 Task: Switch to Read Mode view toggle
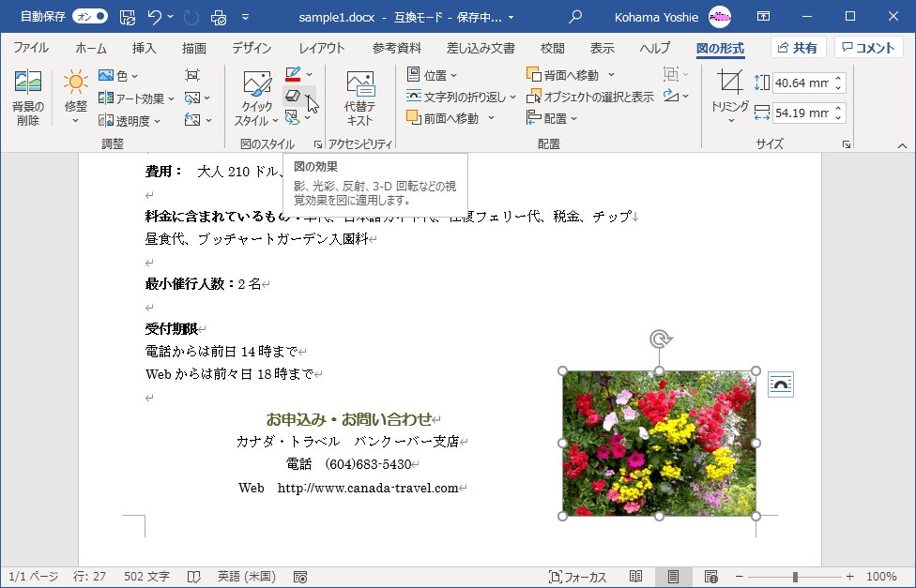point(635,577)
